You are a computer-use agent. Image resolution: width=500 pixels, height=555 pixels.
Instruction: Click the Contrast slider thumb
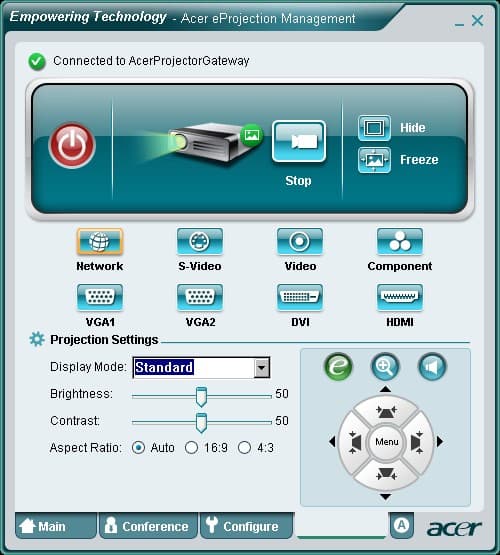point(201,423)
